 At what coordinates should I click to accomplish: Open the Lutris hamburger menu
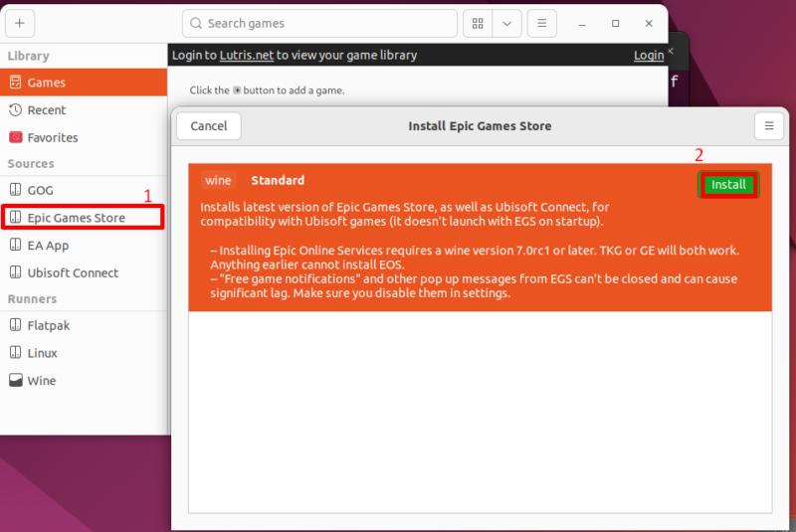pyautogui.click(x=541, y=23)
